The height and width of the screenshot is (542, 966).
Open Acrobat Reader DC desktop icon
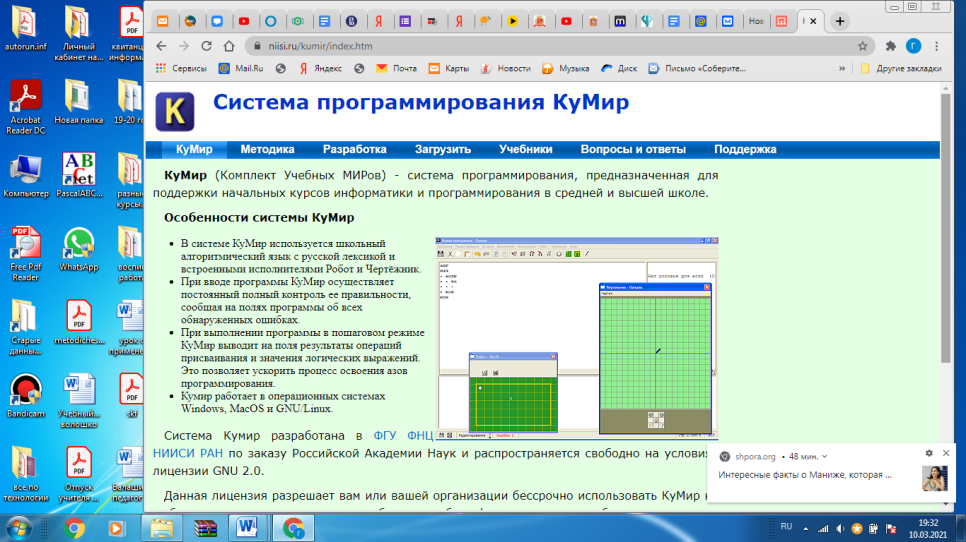point(25,107)
